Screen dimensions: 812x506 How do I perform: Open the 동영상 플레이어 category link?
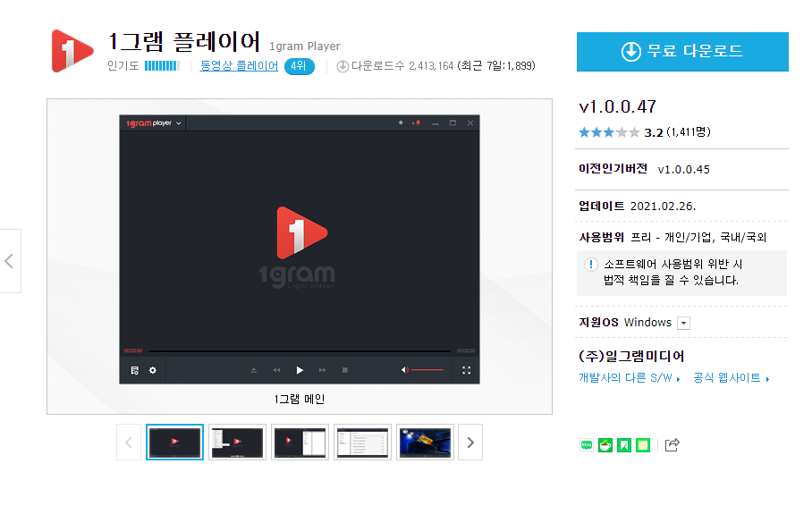(x=239, y=66)
